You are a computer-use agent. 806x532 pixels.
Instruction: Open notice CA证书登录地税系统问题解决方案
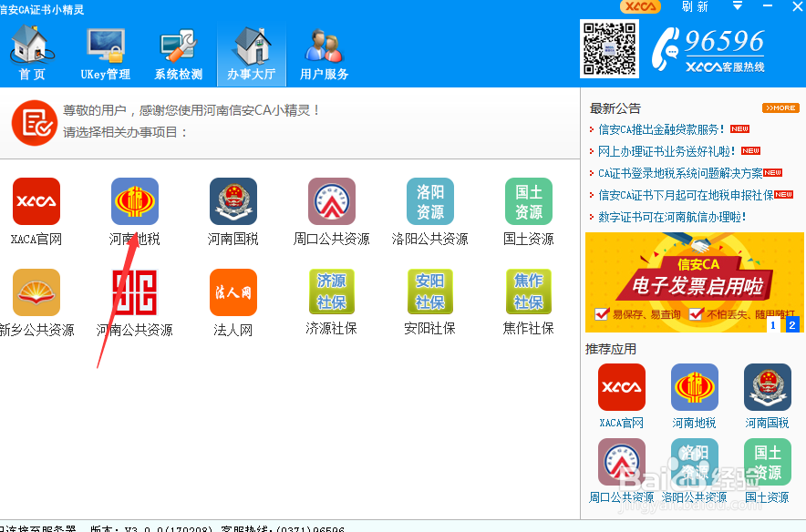680,174
